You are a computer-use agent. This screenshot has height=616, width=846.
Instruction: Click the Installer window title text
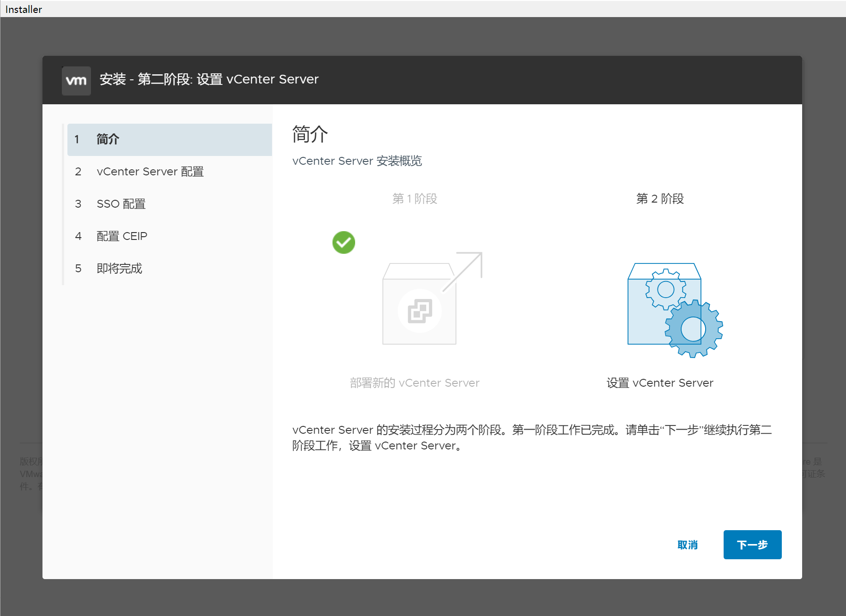24,9
